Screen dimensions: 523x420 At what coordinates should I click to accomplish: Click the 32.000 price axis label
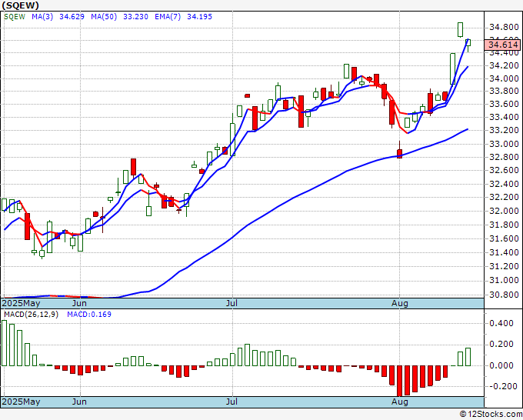pos(504,211)
